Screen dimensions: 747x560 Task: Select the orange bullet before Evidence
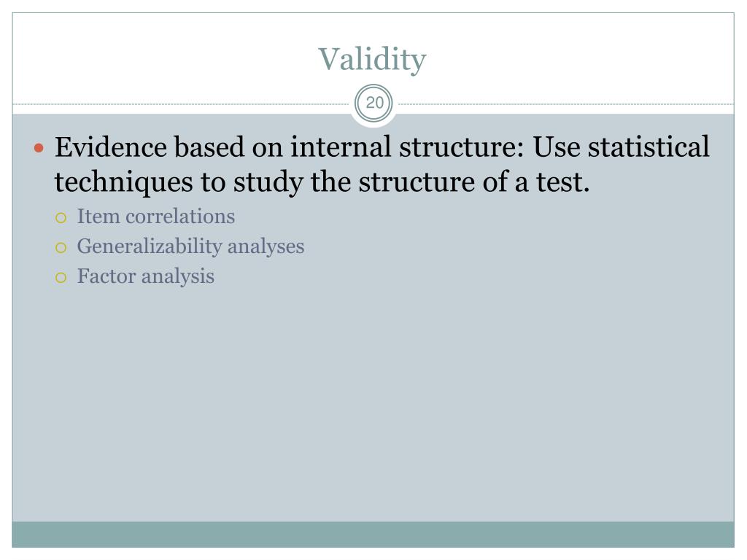pyautogui.click(x=39, y=148)
